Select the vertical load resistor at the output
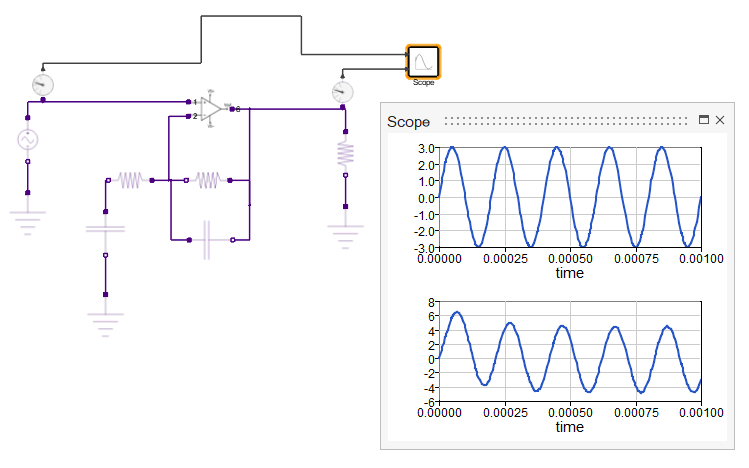Screen dimensions: 749x468 click(345, 153)
